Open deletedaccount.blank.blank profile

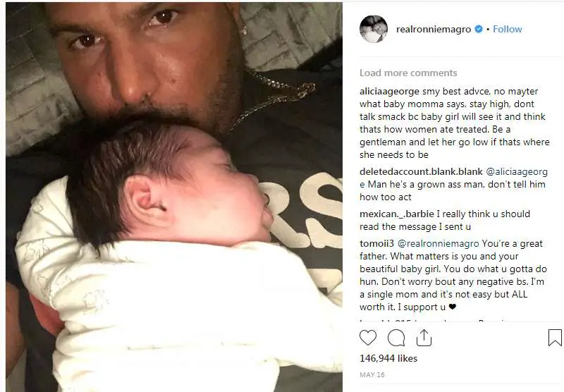click(x=421, y=171)
